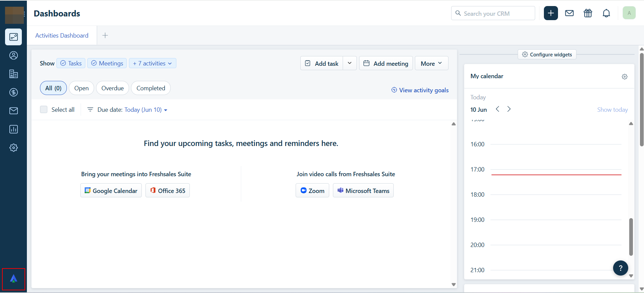The image size is (644, 293).
Task: Toggle the Meetings activity filter
Action: (107, 63)
